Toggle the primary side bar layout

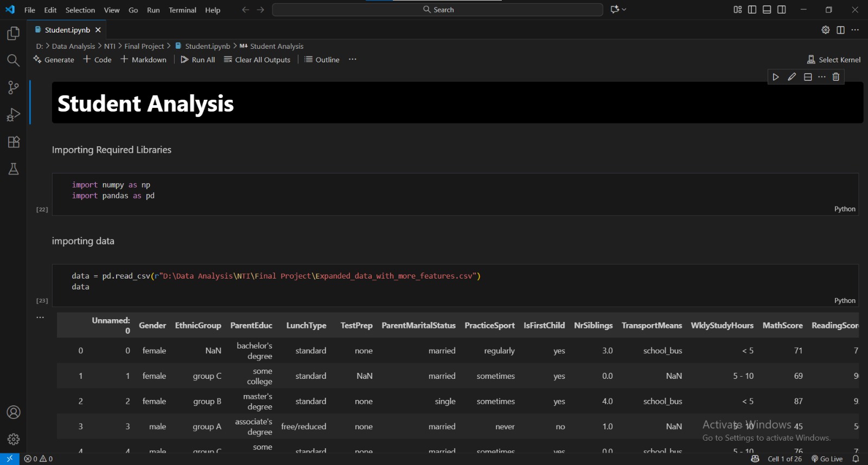point(752,10)
